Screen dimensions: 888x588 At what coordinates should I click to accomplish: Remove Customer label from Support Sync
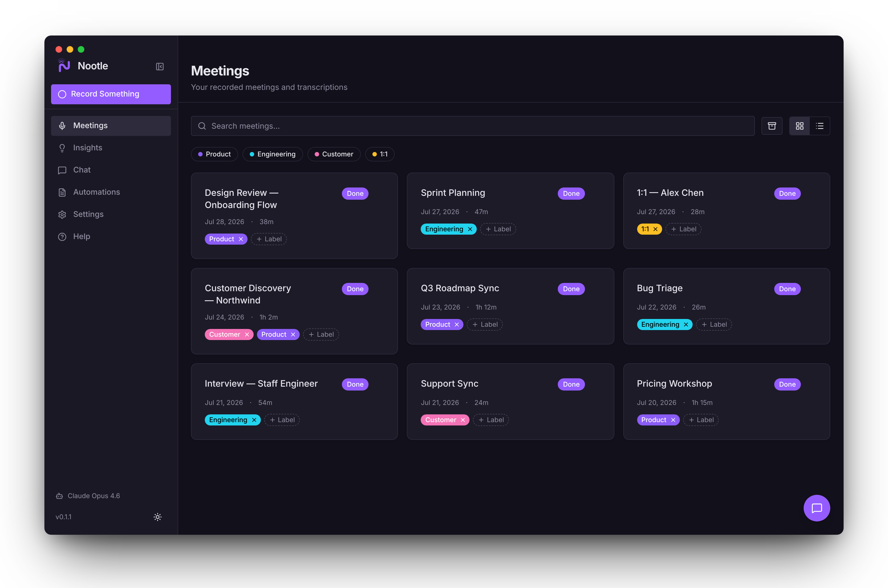click(463, 420)
